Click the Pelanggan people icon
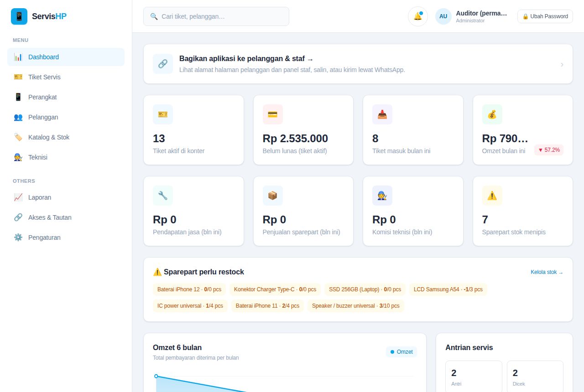The image size is (584, 392). pyautogui.click(x=18, y=117)
